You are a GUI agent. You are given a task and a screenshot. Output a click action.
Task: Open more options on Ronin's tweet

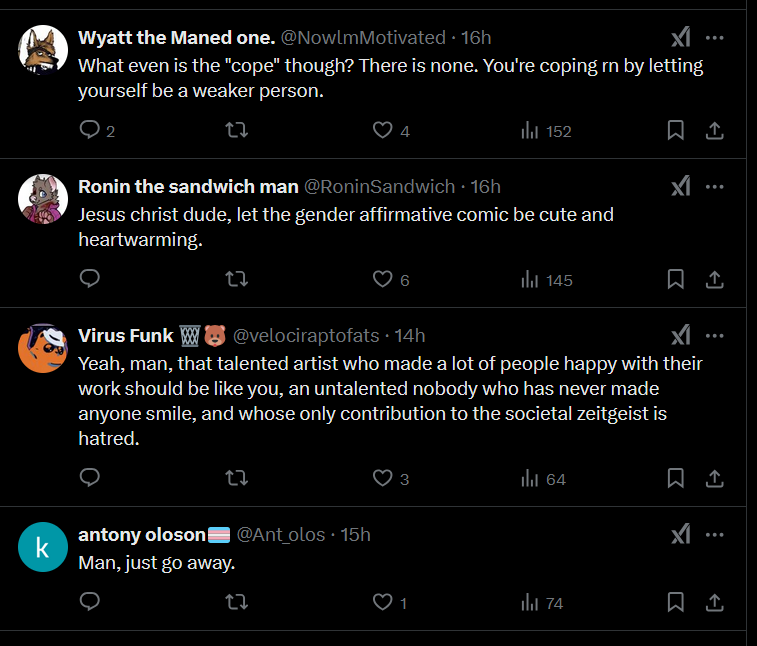coord(715,187)
